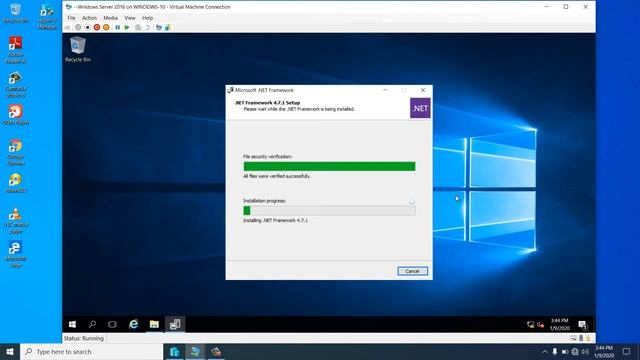
Task: Click the guest VM search magnifier
Action: (92, 324)
